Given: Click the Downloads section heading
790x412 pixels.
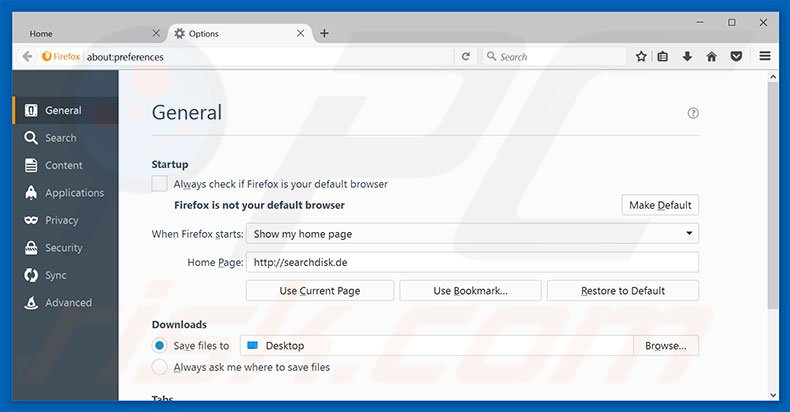Looking at the screenshot, I should click(179, 324).
